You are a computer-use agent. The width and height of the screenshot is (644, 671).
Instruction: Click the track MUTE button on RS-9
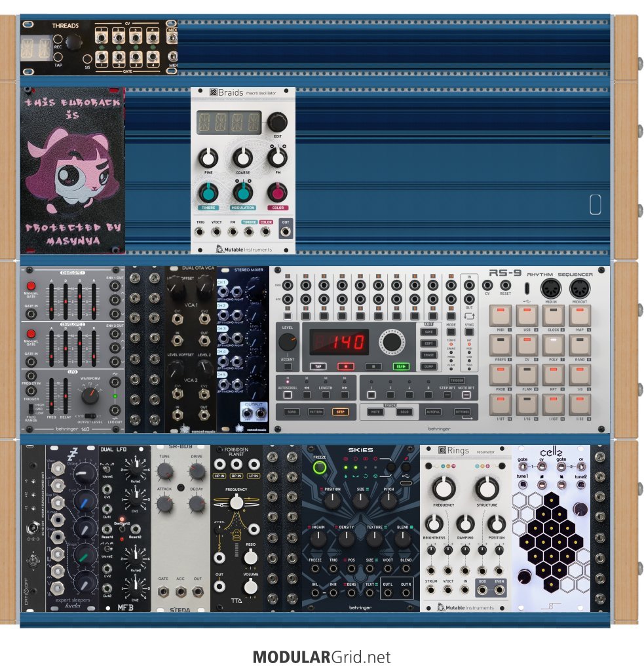click(x=375, y=412)
